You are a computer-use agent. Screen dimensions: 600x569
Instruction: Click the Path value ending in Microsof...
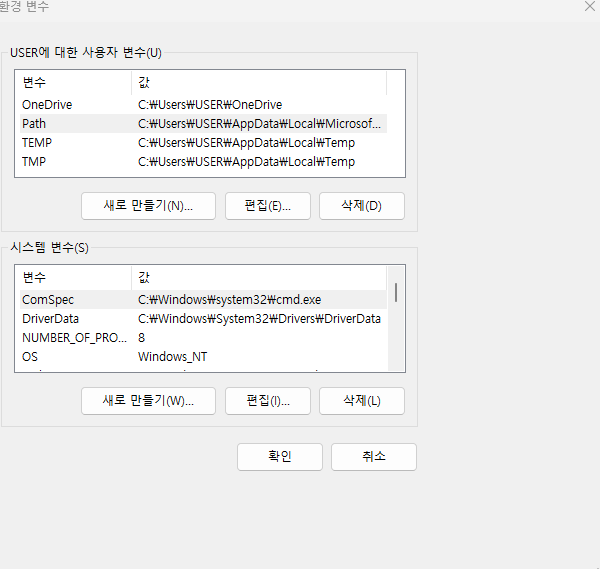(x=259, y=124)
